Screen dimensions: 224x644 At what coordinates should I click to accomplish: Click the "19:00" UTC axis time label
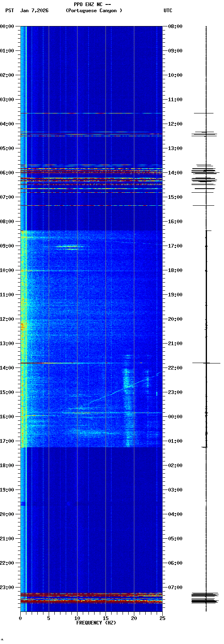coord(175,295)
